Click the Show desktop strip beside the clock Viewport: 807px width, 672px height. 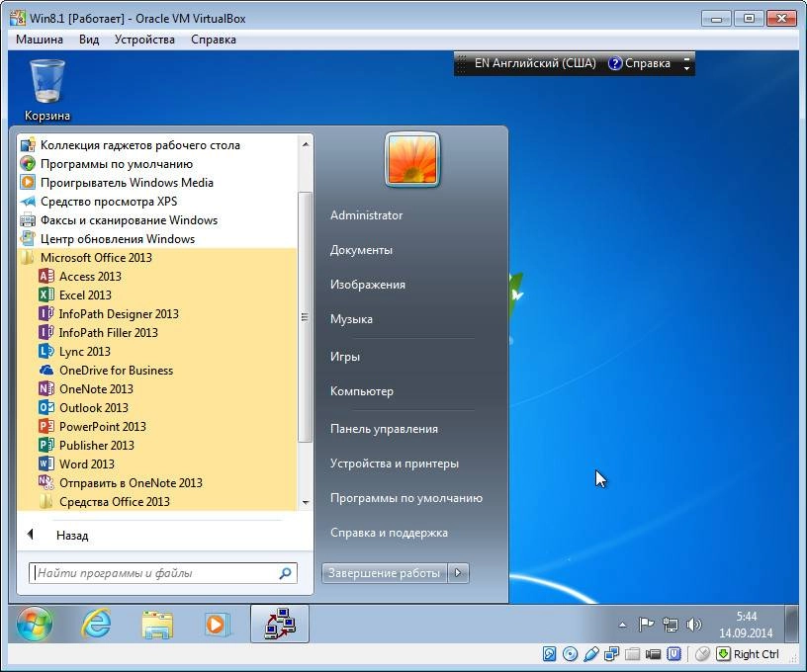tap(792, 625)
